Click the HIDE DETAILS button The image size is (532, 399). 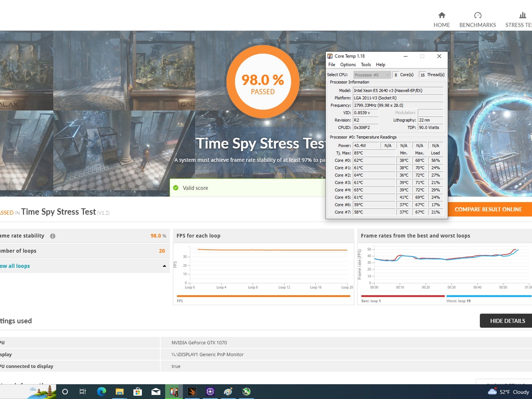click(x=506, y=321)
